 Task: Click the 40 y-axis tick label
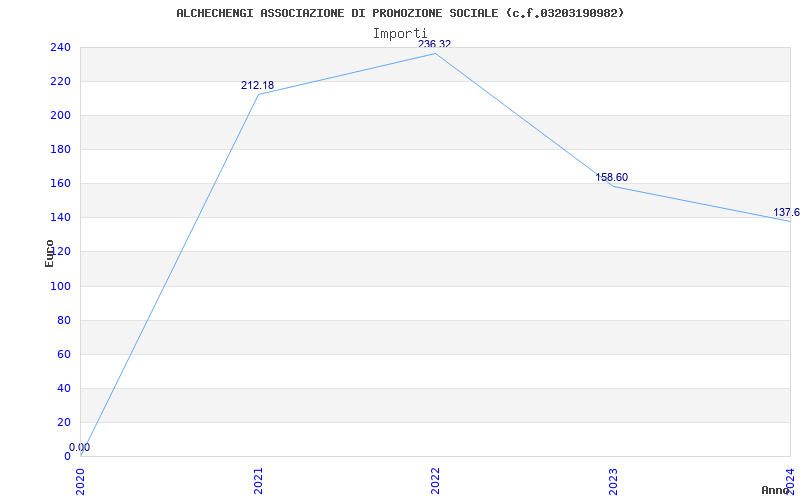coord(63,388)
